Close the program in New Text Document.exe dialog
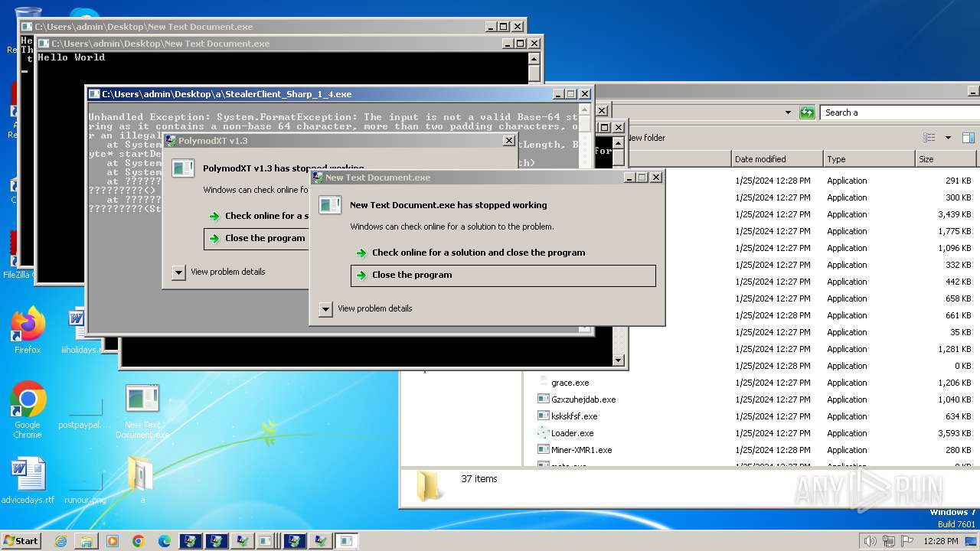Screen dimensions: 980x551 click(503, 275)
